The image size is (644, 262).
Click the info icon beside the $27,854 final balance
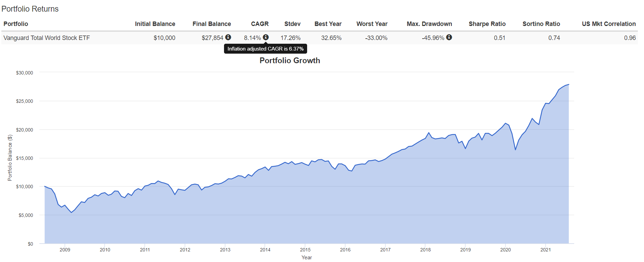(x=228, y=37)
